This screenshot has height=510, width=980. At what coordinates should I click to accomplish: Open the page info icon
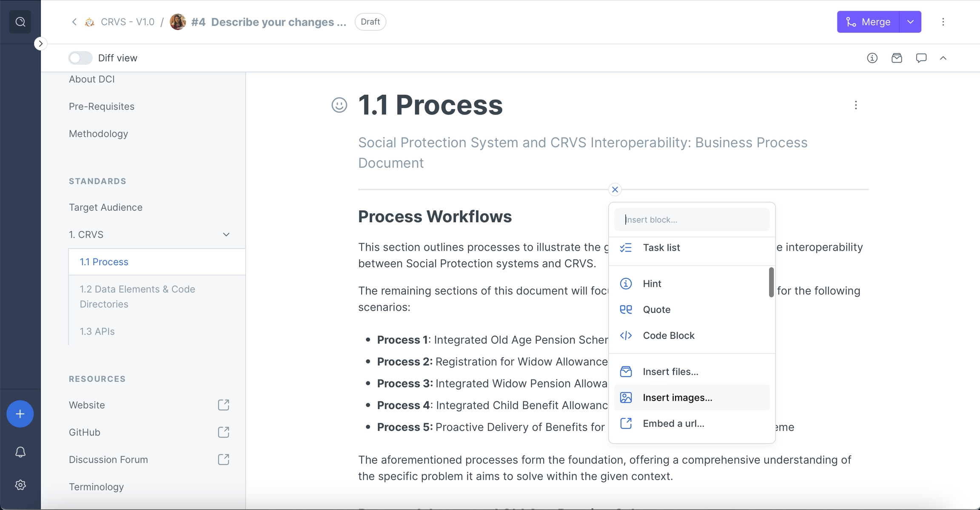click(x=872, y=58)
